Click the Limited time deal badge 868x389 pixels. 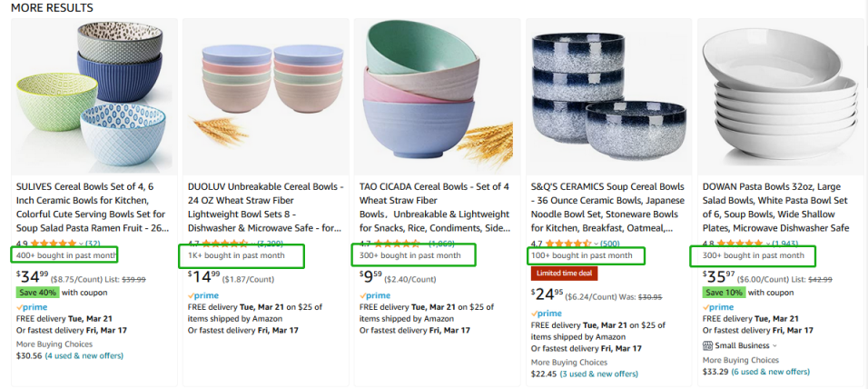(564, 274)
